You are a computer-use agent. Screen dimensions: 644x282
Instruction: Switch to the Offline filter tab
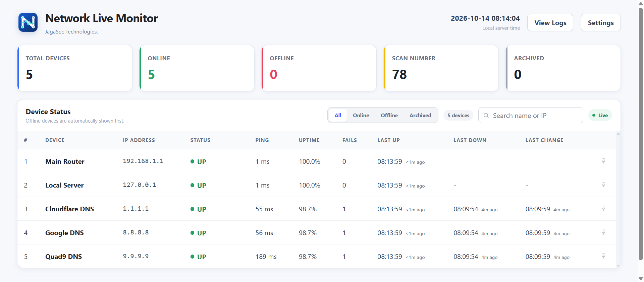coord(389,115)
